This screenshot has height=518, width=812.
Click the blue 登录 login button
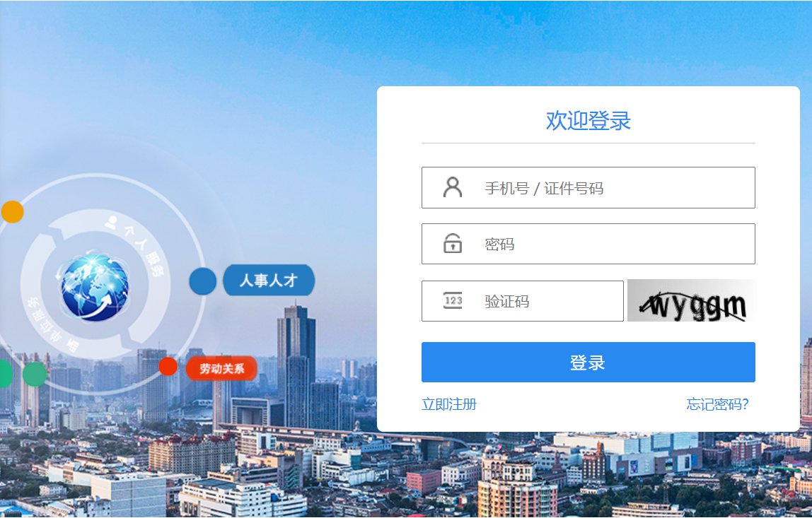[x=588, y=363]
